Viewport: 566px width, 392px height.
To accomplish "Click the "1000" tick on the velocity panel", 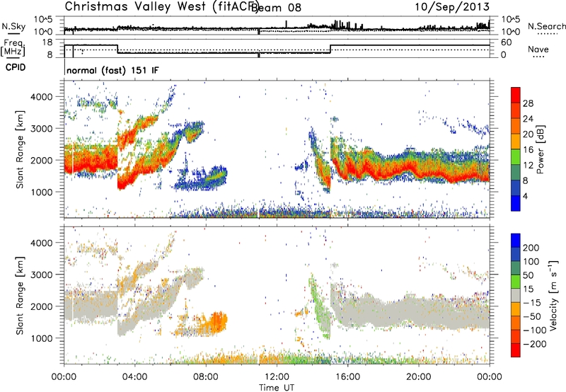I will pyautogui.click(x=41, y=338).
